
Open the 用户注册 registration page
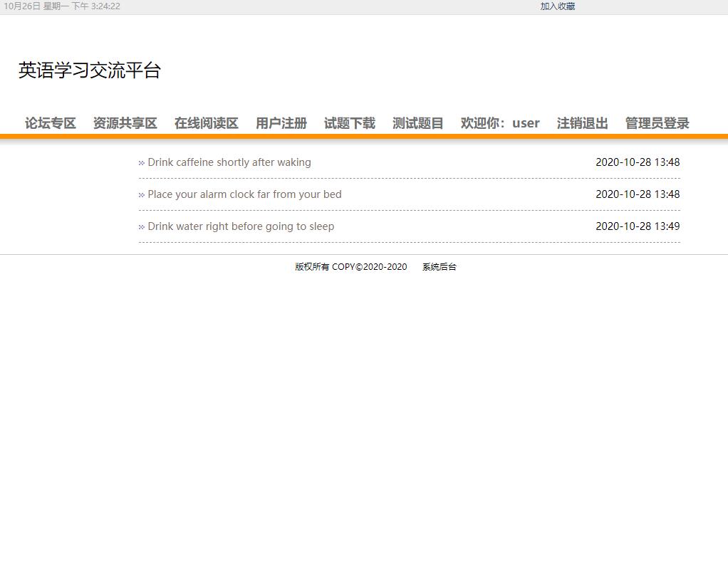pos(281,122)
